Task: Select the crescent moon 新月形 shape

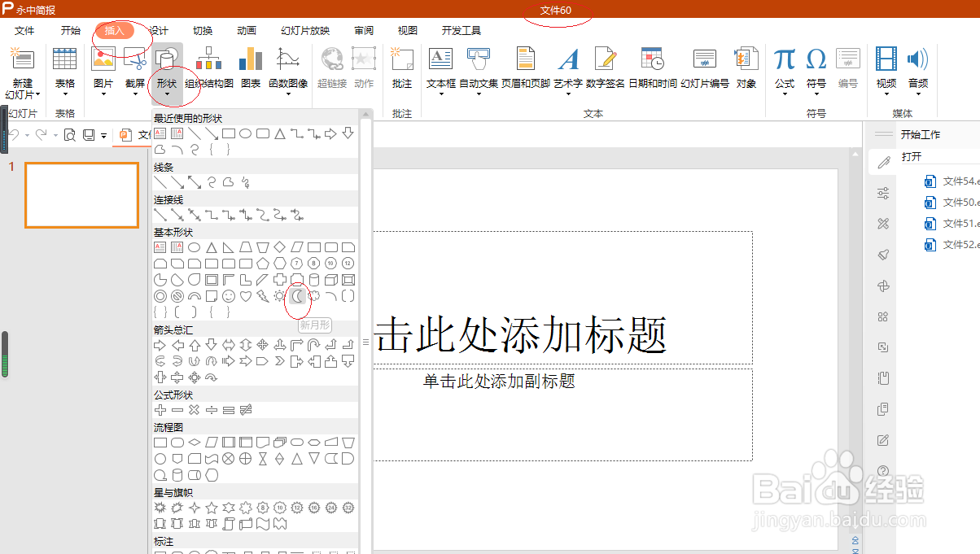Action: tap(297, 296)
